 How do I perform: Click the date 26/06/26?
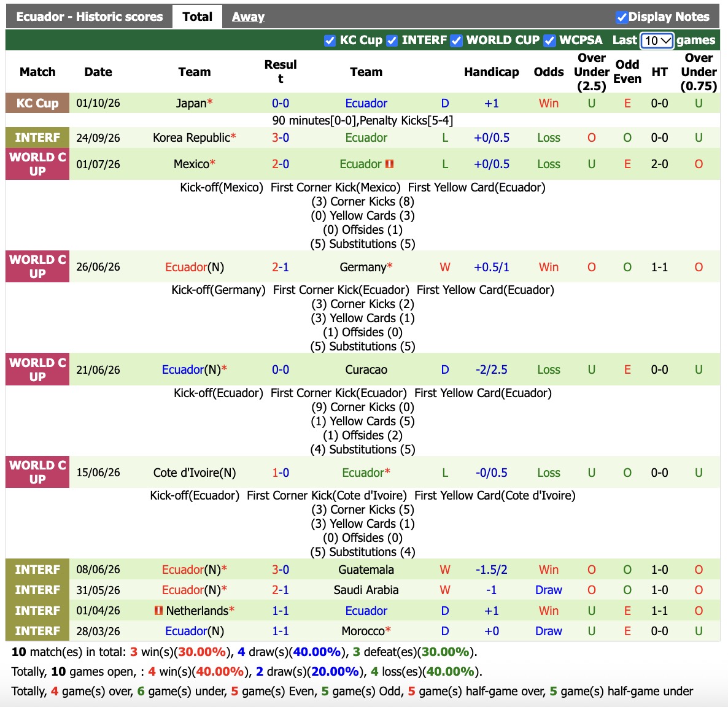[98, 267]
